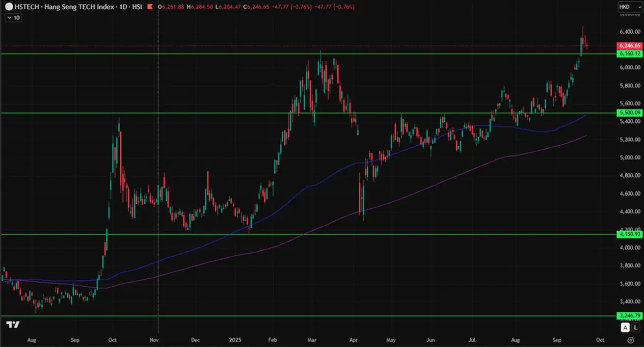Click the Apr label on time axis

click(x=353, y=340)
